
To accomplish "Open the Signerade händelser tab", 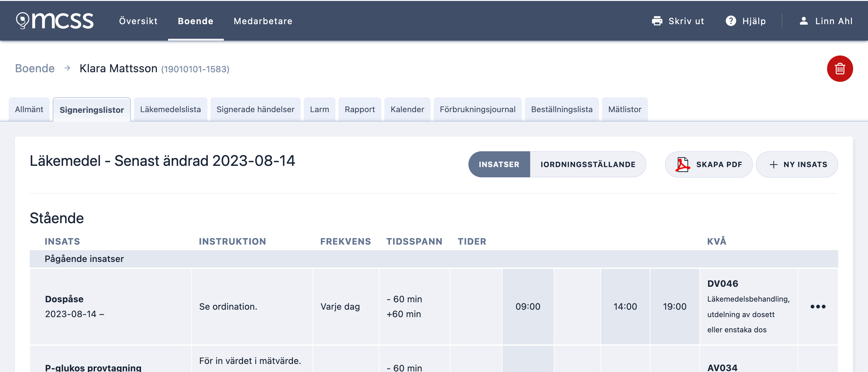I will [x=255, y=109].
